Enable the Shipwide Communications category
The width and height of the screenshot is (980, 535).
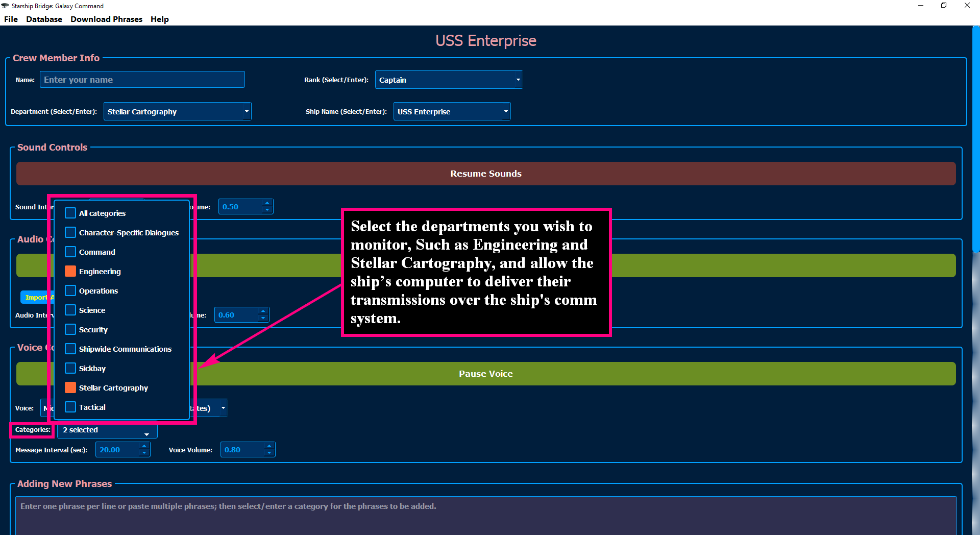[x=70, y=349]
